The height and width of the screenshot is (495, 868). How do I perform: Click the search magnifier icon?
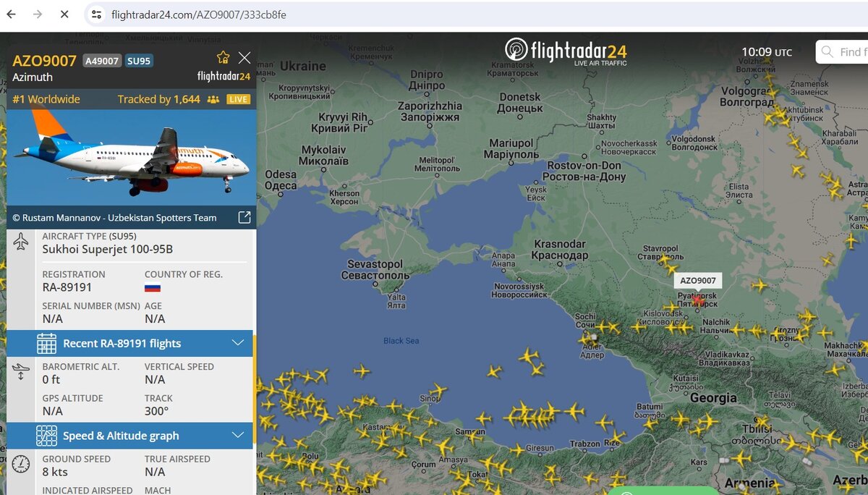click(x=827, y=52)
